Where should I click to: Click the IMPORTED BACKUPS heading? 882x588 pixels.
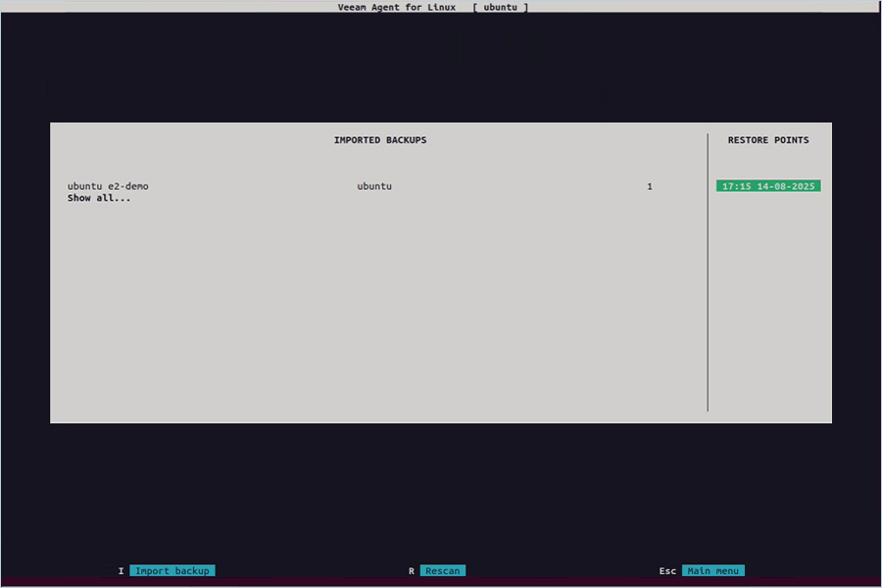pyautogui.click(x=380, y=140)
